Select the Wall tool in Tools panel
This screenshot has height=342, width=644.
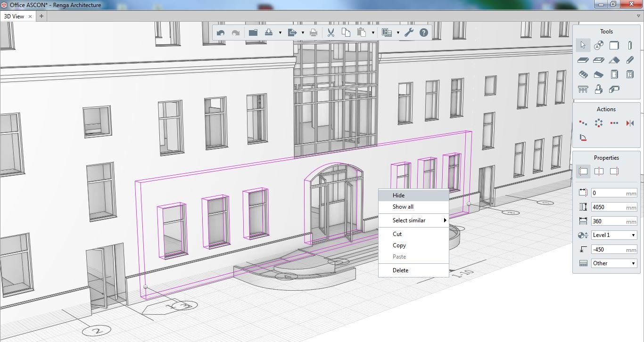614,45
